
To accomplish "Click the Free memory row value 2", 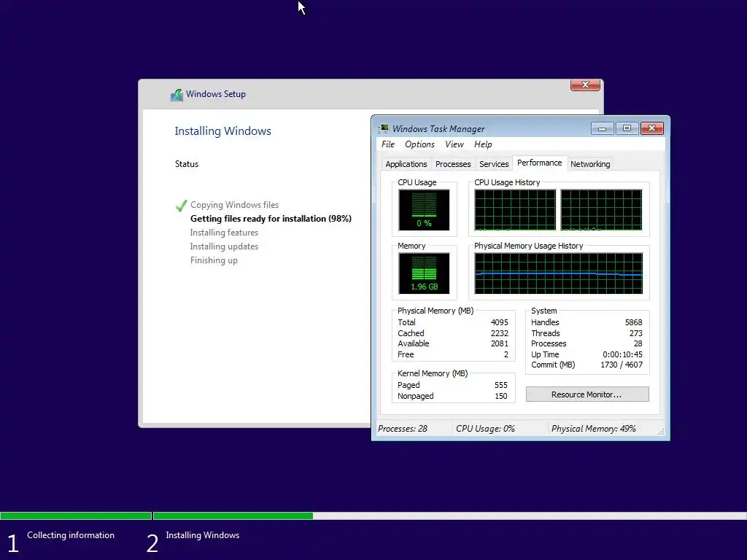I will 506,354.
